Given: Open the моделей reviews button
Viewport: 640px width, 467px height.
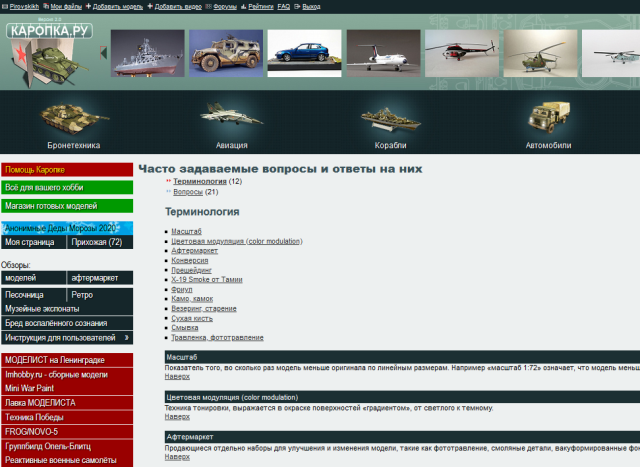Looking at the screenshot, I should [x=33, y=278].
